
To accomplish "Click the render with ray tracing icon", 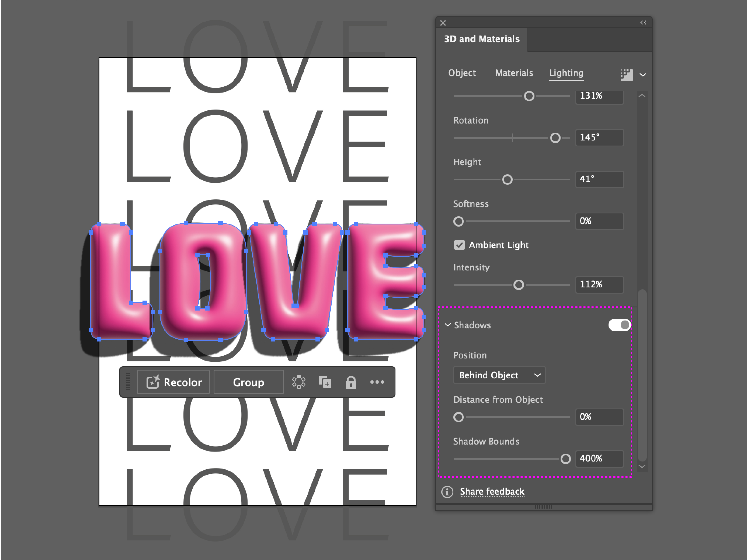I will pos(626,75).
